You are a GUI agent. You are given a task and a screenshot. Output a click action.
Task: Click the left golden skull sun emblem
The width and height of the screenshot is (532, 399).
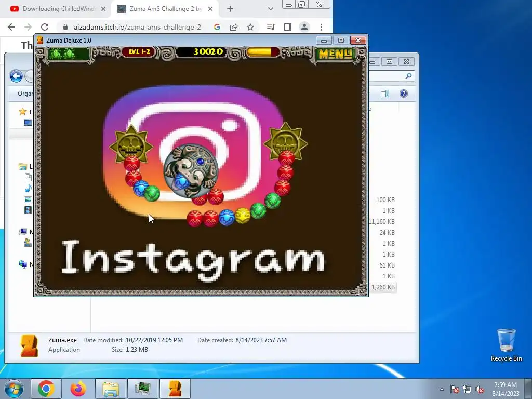(x=131, y=145)
